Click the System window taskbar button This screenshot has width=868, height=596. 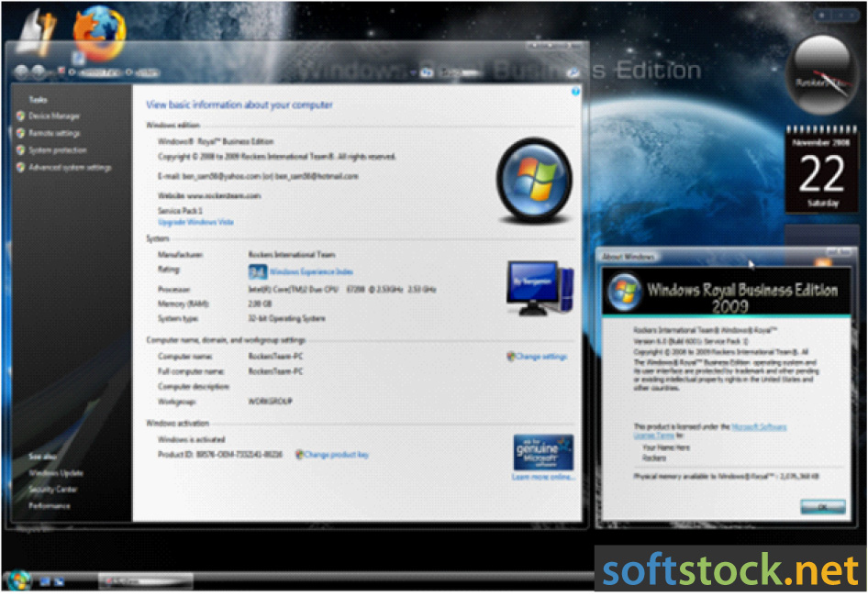tap(146, 581)
